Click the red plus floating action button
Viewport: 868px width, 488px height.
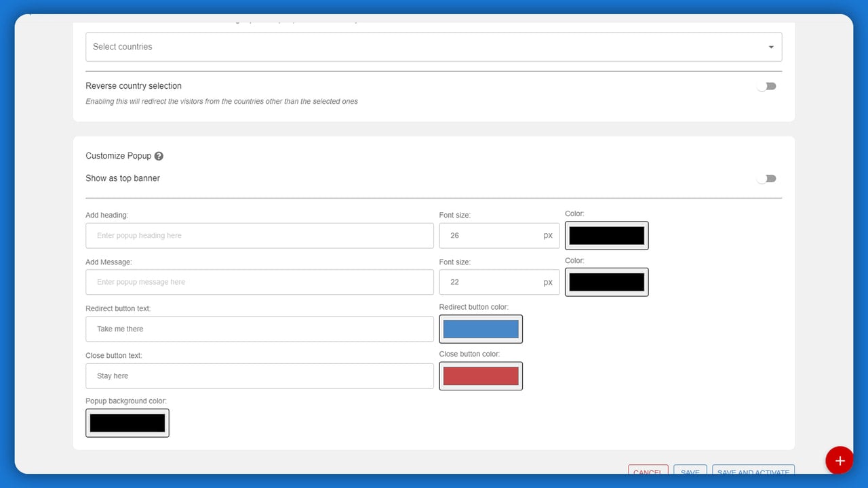[840, 461]
